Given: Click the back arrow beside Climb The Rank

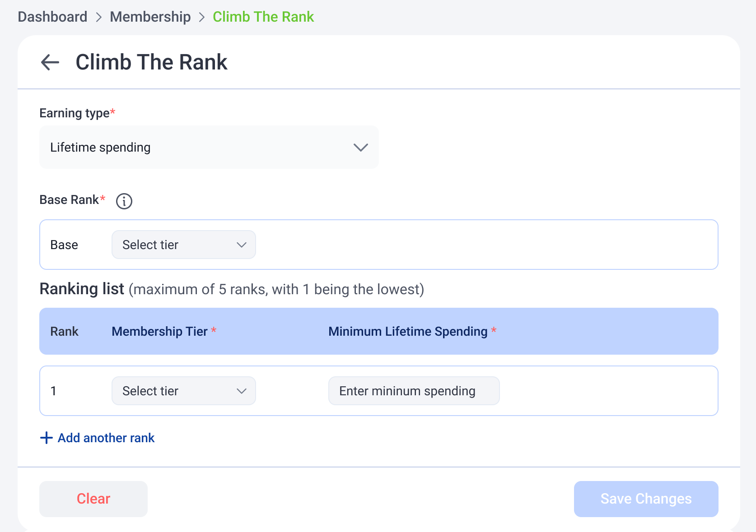Looking at the screenshot, I should pos(50,62).
